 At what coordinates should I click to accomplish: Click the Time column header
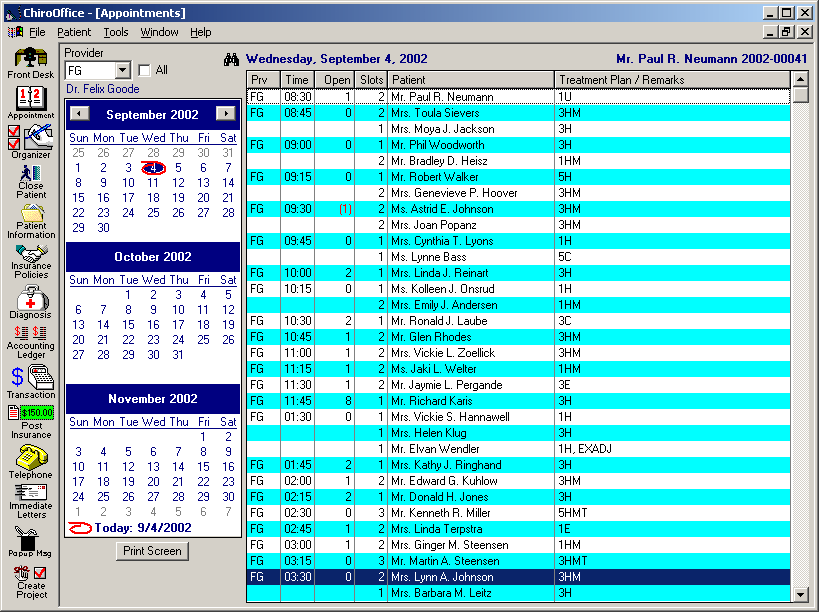coord(297,80)
